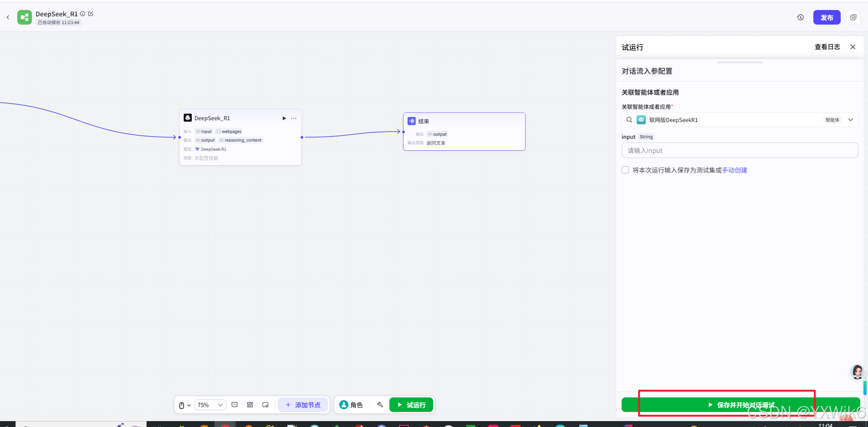Screen dimensions: 868x427
Task: Click the str input tag in DeepSeek node
Action: (204, 132)
